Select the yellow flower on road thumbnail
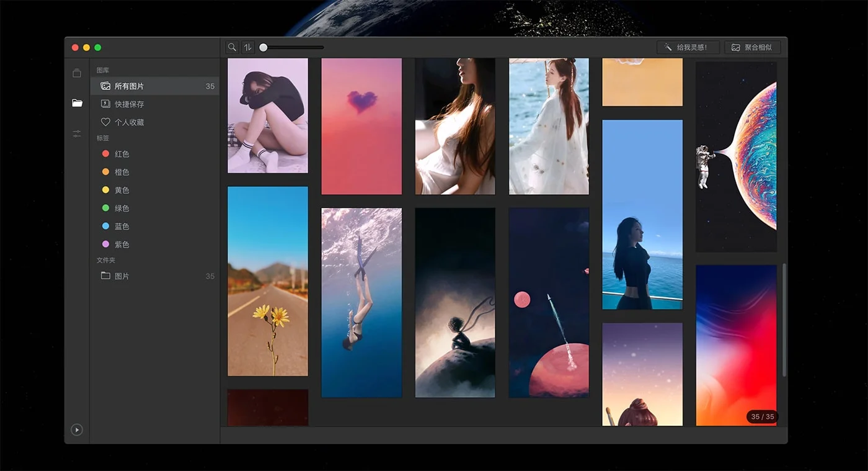This screenshot has height=471, width=868. click(x=268, y=280)
